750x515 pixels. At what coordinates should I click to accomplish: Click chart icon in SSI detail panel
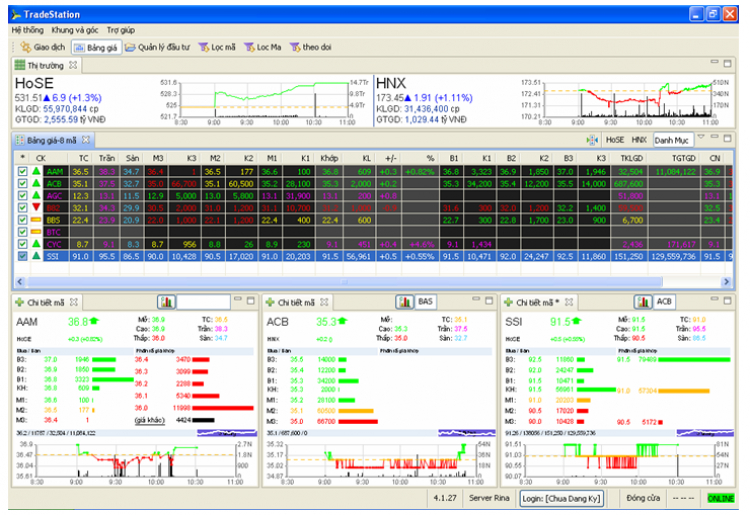pos(643,302)
